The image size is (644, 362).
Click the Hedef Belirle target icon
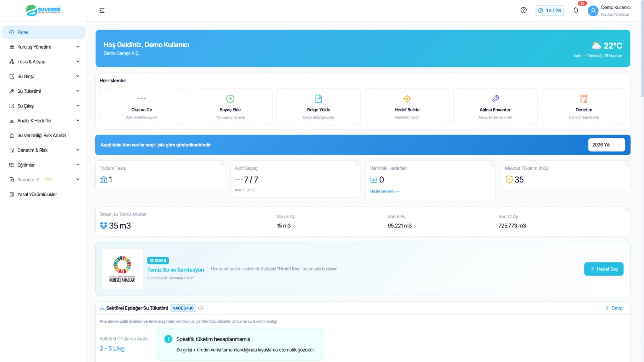tap(407, 99)
